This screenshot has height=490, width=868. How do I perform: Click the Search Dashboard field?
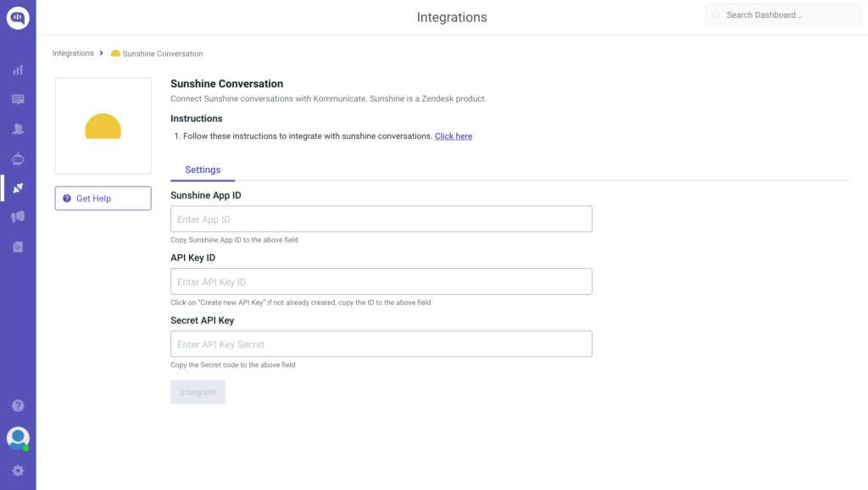pyautogui.click(x=783, y=15)
